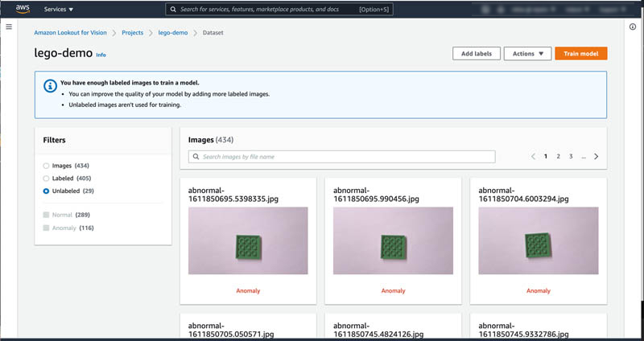Check the Anomaly (116) checkbox
Viewport: 644px width, 341px height.
click(x=46, y=228)
